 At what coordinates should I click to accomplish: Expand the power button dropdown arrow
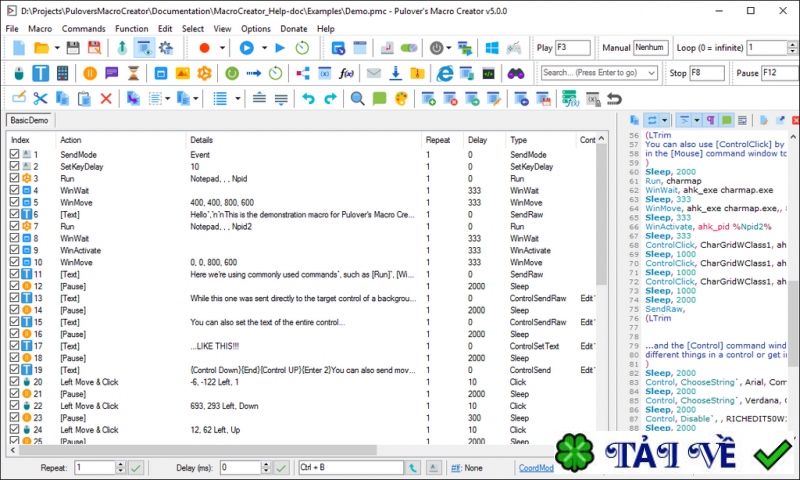click(x=448, y=48)
